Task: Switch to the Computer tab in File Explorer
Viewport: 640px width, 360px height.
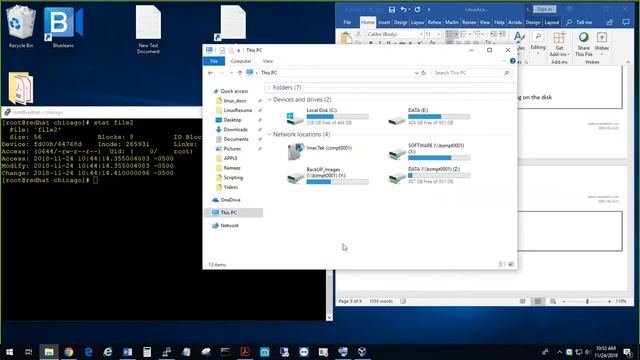Action: 241,61
